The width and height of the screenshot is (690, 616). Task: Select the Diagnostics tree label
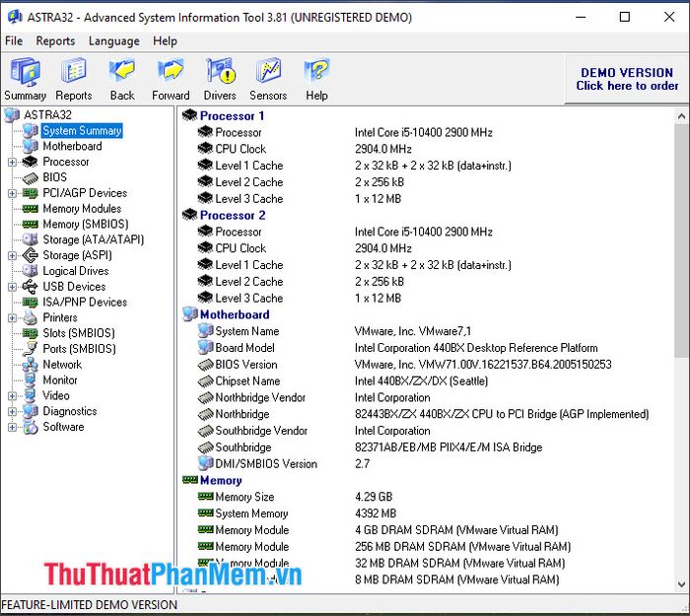[x=70, y=411]
